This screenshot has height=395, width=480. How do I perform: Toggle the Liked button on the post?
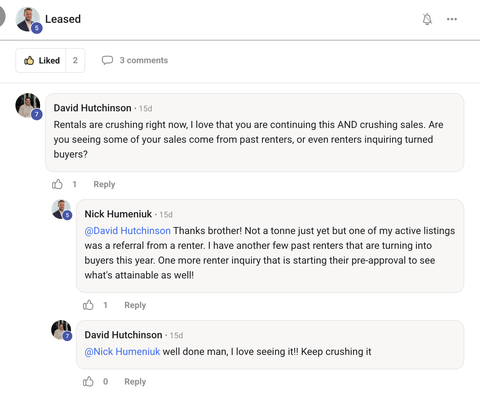click(x=41, y=60)
